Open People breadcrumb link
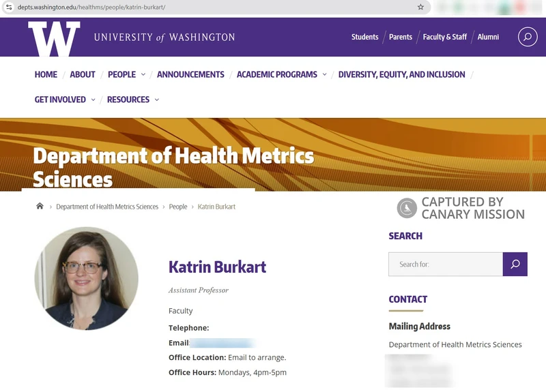 click(178, 207)
